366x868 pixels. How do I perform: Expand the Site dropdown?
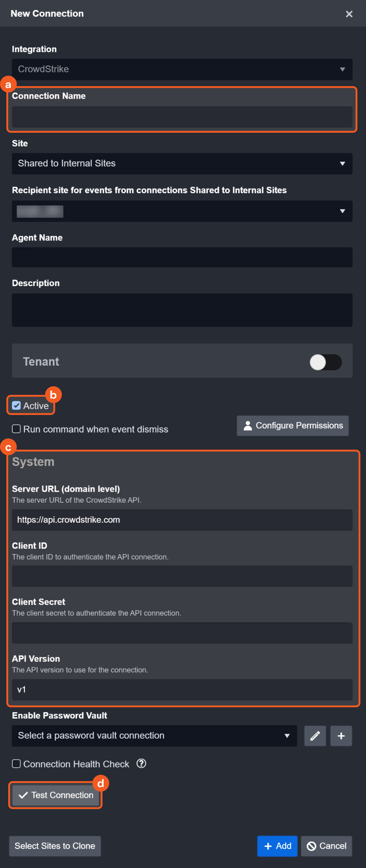pos(182,163)
